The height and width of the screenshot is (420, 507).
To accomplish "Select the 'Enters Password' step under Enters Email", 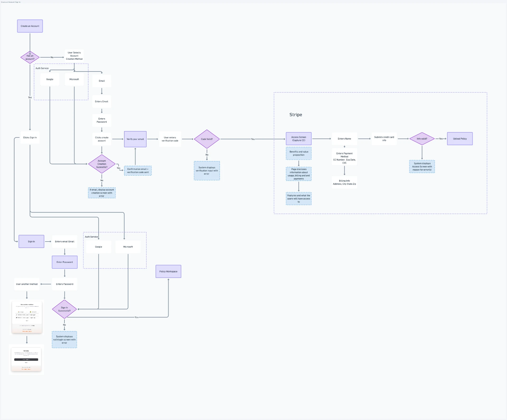I will point(102,120).
